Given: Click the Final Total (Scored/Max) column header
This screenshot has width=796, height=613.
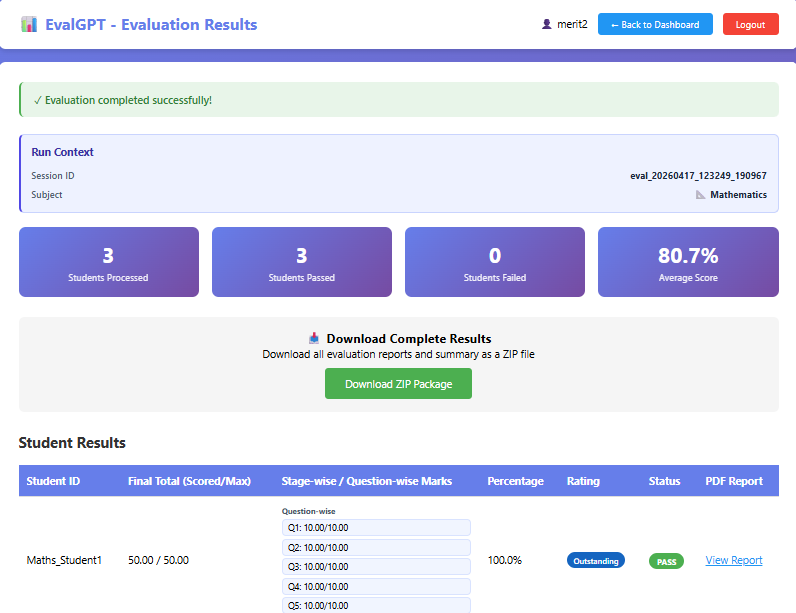Looking at the screenshot, I should (189, 481).
